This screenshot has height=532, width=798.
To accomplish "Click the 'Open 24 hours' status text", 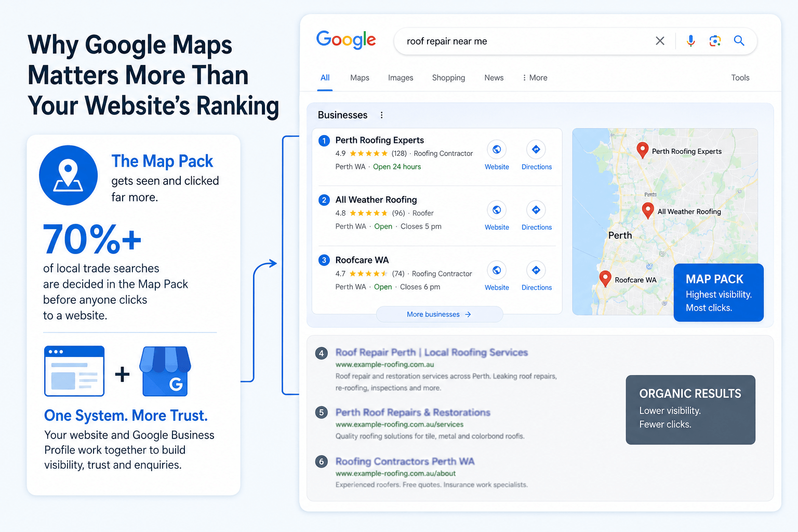I will 397,167.
